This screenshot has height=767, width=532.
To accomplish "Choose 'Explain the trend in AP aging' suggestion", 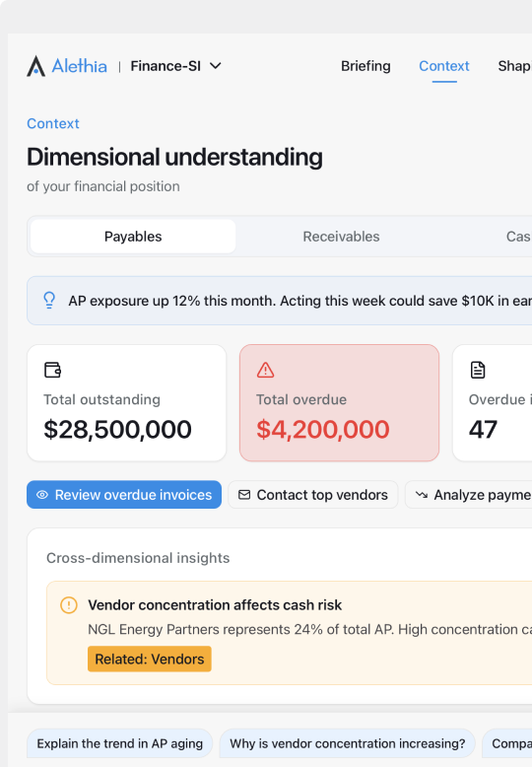I will 120,743.
